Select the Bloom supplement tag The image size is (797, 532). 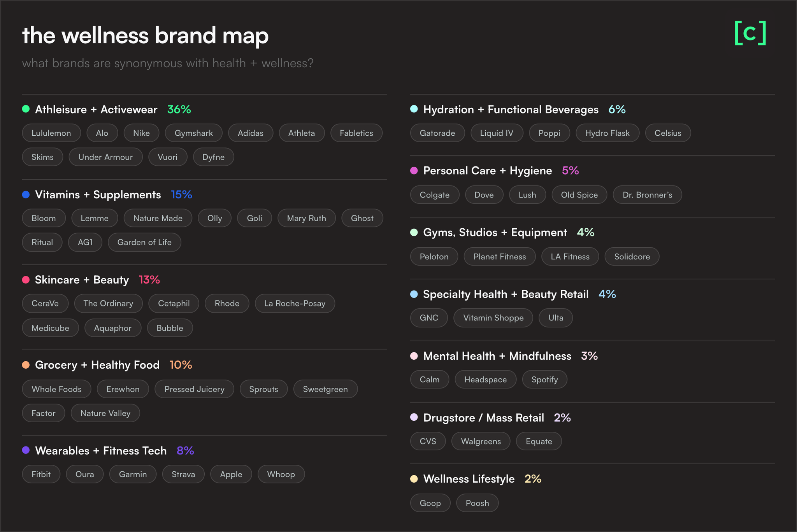click(44, 218)
